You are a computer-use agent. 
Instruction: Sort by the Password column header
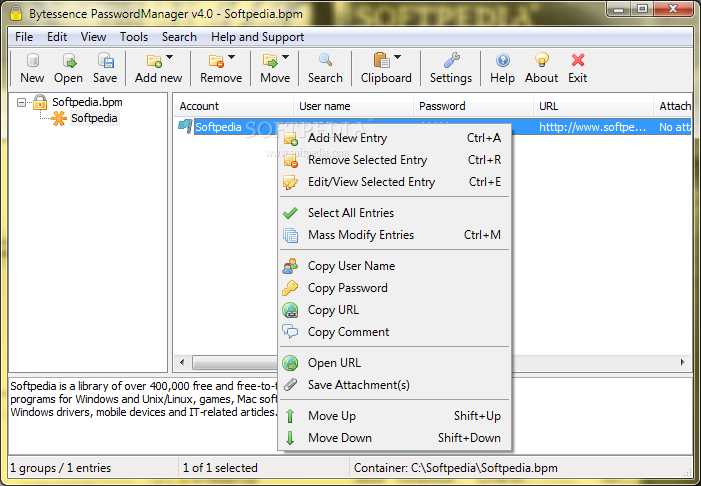tap(473, 106)
